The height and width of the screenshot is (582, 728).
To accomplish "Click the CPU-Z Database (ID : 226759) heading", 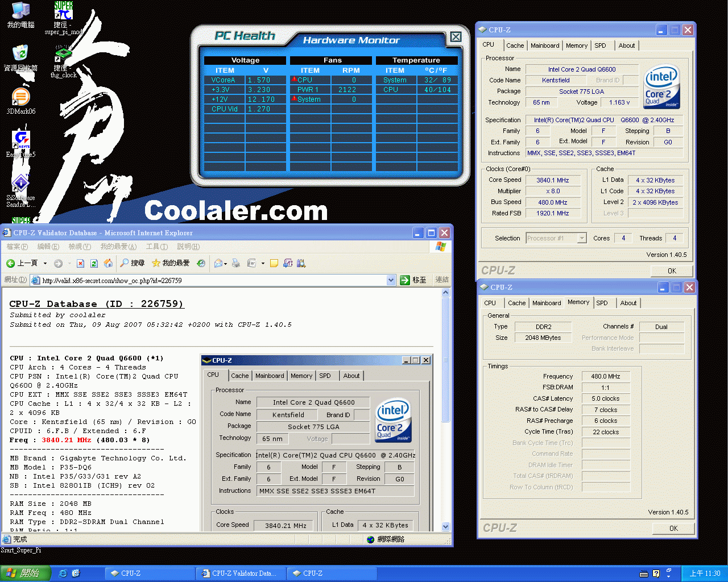I will click(x=97, y=304).
